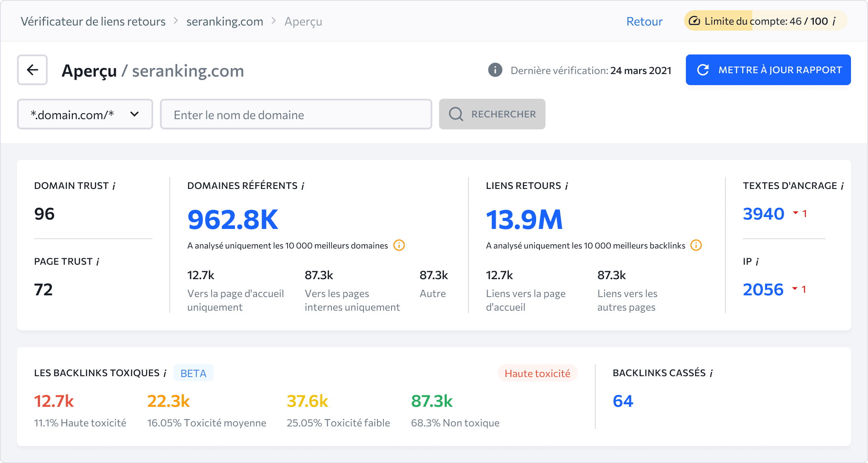Click 11.1% Haute toxicité label
The width and height of the screenshot is (868, 463).
pyautogui.click(x=80, y=423)
